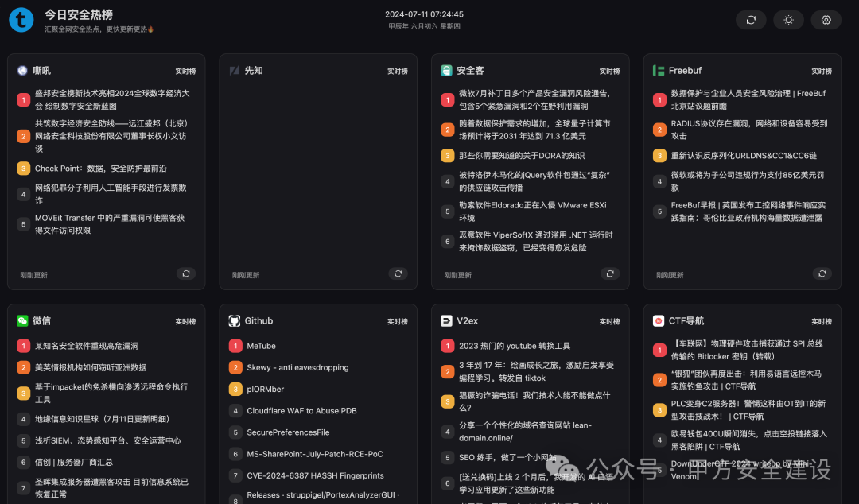
Task: Open '2023 热门的 youtube 转换工具' topic
Action: (x=515, y=346)
